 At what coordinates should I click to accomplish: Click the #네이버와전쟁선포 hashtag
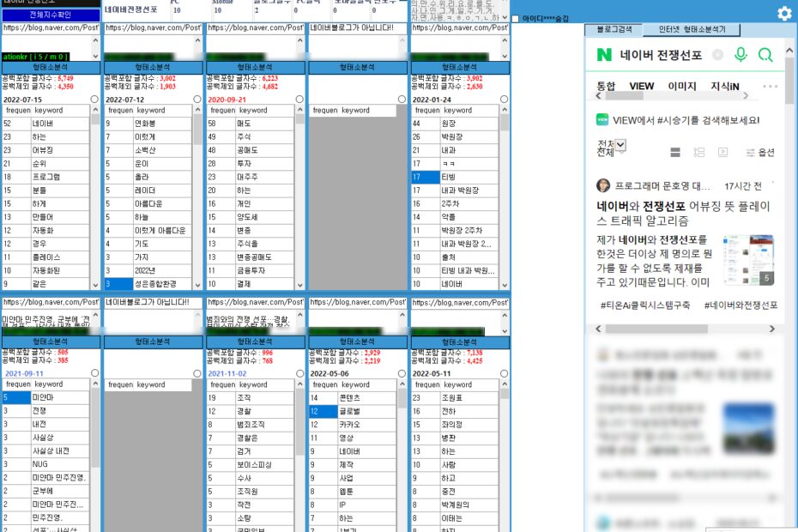(741, 305)
